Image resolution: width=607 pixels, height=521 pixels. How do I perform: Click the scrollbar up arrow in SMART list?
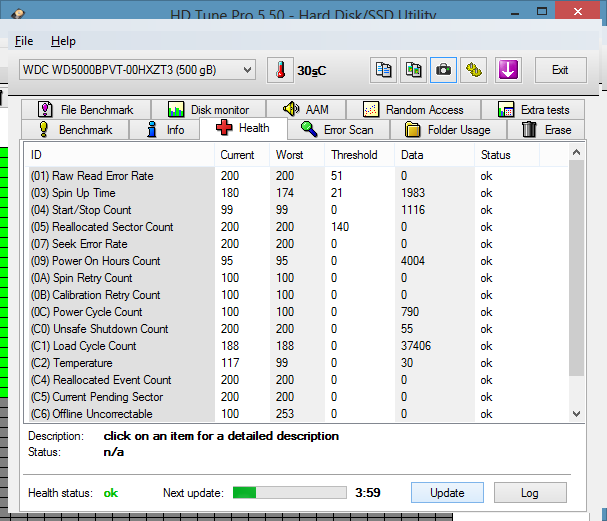[576, 153]
